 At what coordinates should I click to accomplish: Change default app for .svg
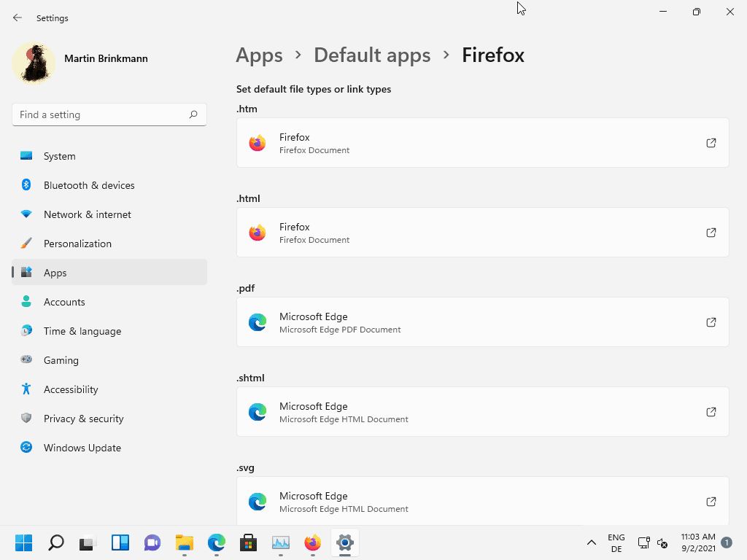pyautogui.click(x=483, y=501)
